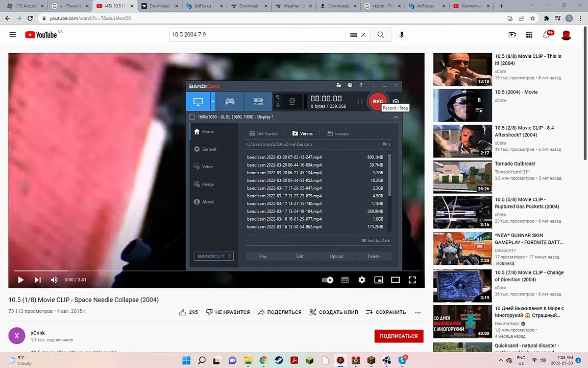Open Windows Start menu
Image resolution: width=588 pixels, height=368 pixels.
click(186, 360)
